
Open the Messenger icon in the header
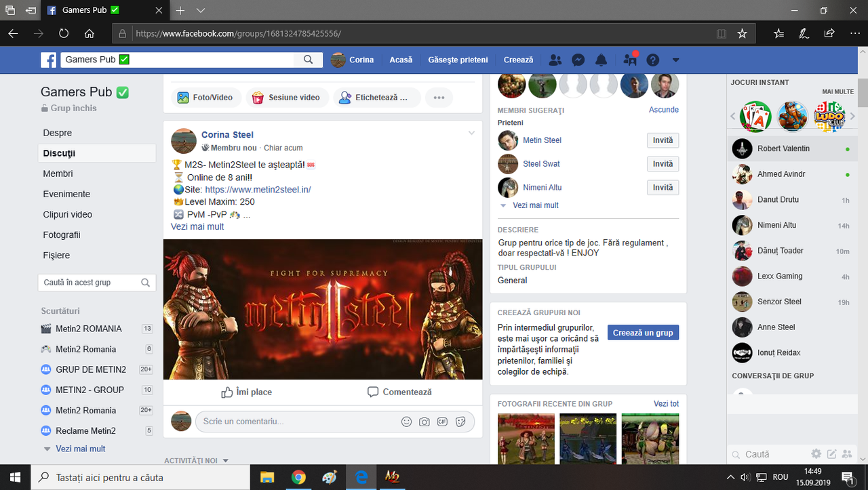tap(578, 60)
